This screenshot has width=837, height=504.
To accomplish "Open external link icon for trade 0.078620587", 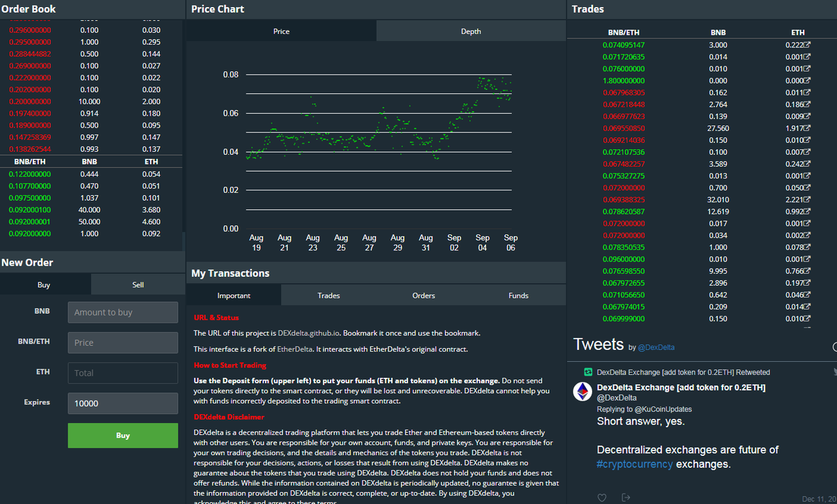I will tap(808, 211).
